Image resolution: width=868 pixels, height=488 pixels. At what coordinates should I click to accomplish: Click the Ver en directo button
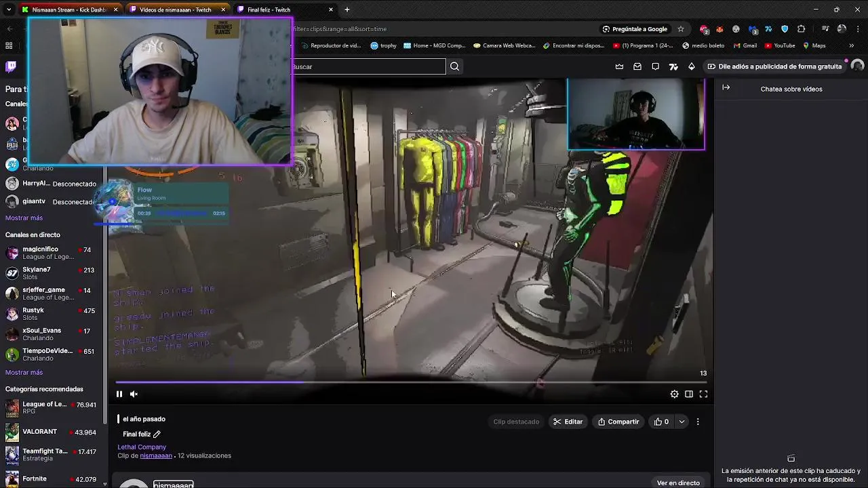coord(678,483)
